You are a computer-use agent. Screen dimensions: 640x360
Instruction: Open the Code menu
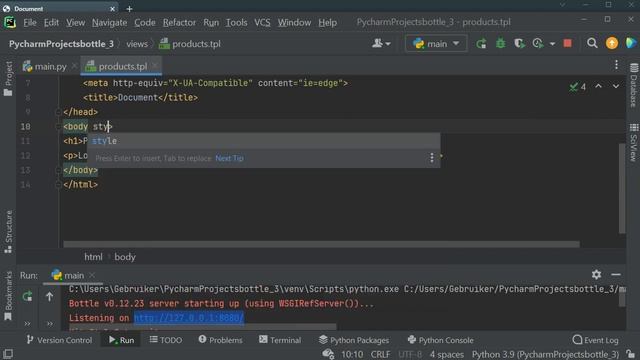[145, 22]
